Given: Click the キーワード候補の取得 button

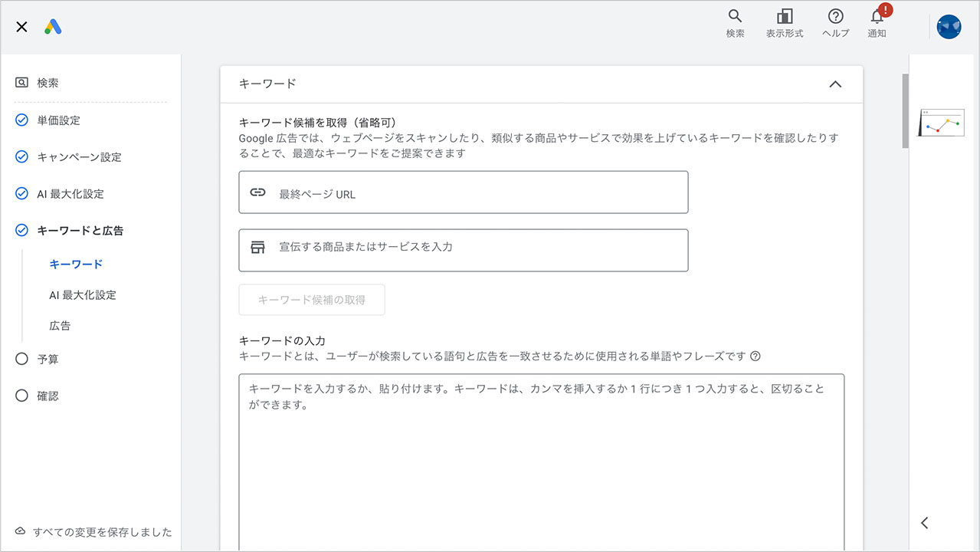Looking at the screenshot, I should point(311,300).
